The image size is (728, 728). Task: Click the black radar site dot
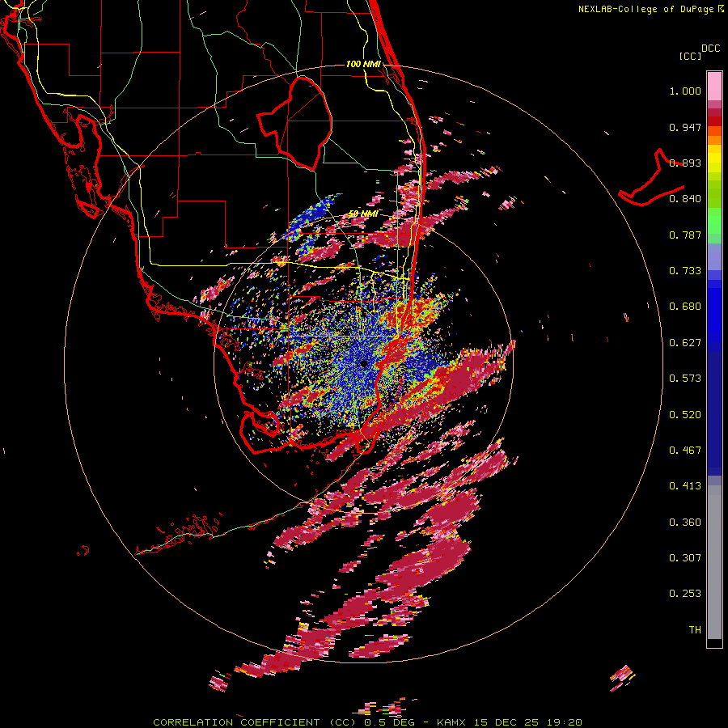tap(364, 364)
